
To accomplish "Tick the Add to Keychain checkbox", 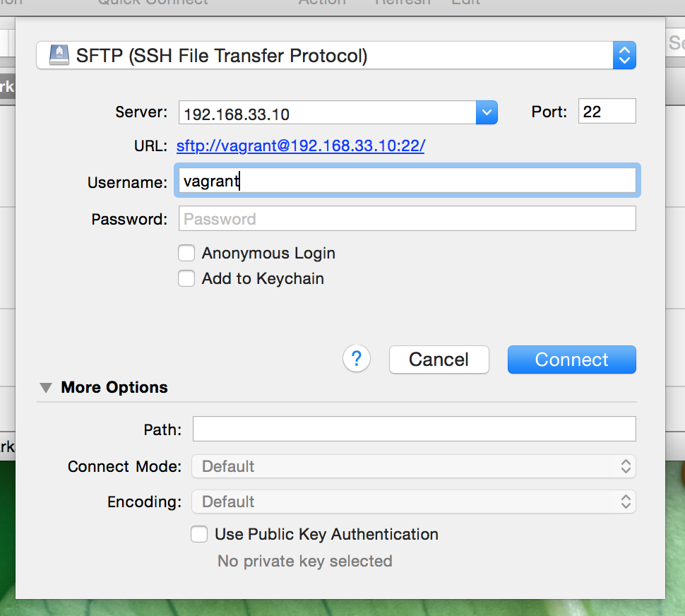I will (186, 279).
